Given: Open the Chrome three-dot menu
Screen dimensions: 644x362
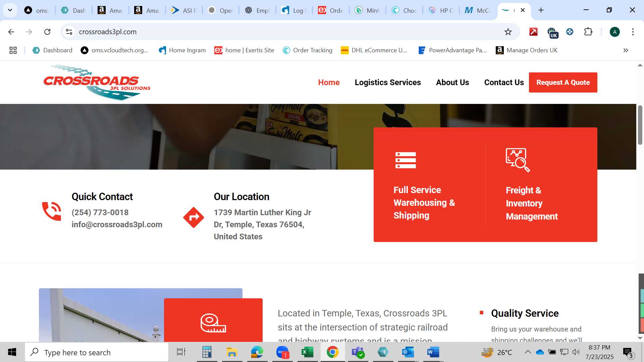Looking at the screenshot, I should pos(633,32).
